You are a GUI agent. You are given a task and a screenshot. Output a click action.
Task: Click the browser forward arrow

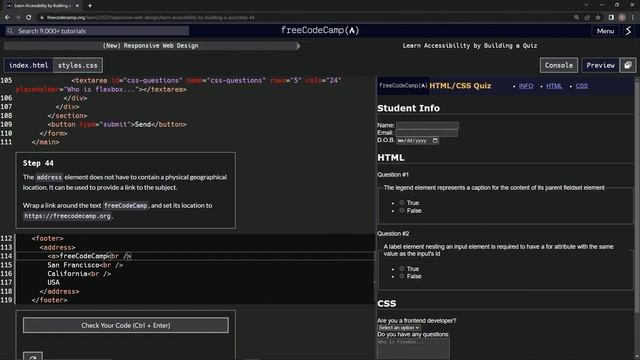tap(18, 18)
